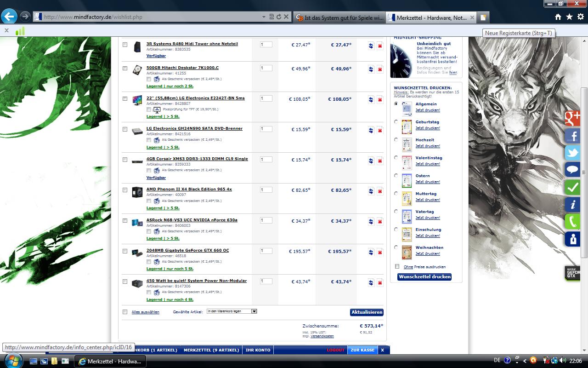Open the browser tools gear icon
588x368 pixels.
click(580, 17)
